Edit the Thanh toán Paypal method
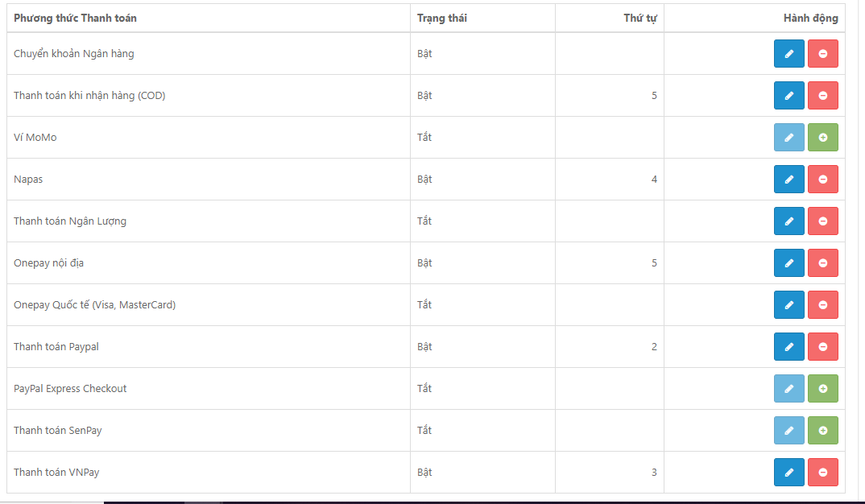Viewport: 865px width, 504px height. [x=788, y=347]
